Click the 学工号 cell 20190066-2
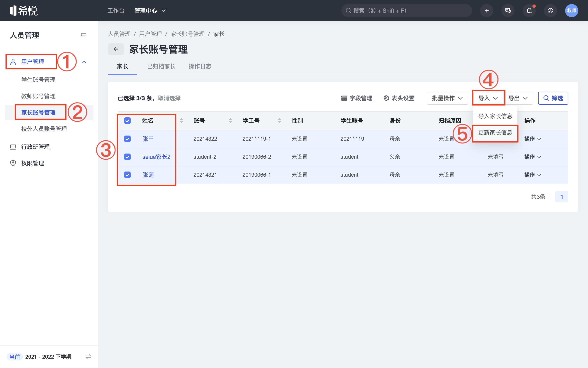The height and width of the screenshot is (368, 588). pos(257,157)
